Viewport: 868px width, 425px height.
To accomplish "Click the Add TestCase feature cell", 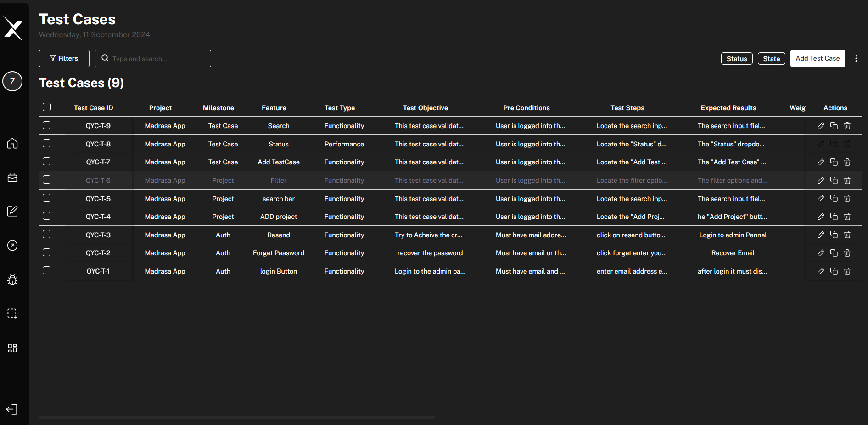I will coord(279,162).
